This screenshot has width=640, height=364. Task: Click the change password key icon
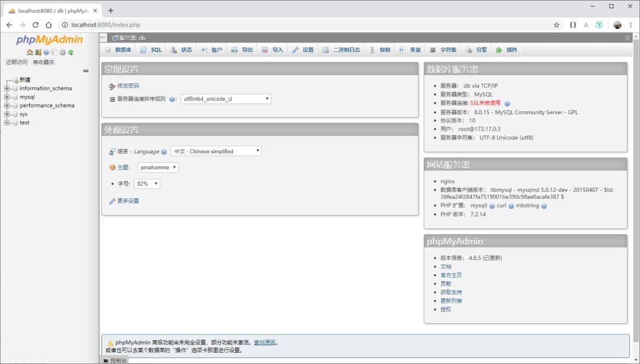112,86
